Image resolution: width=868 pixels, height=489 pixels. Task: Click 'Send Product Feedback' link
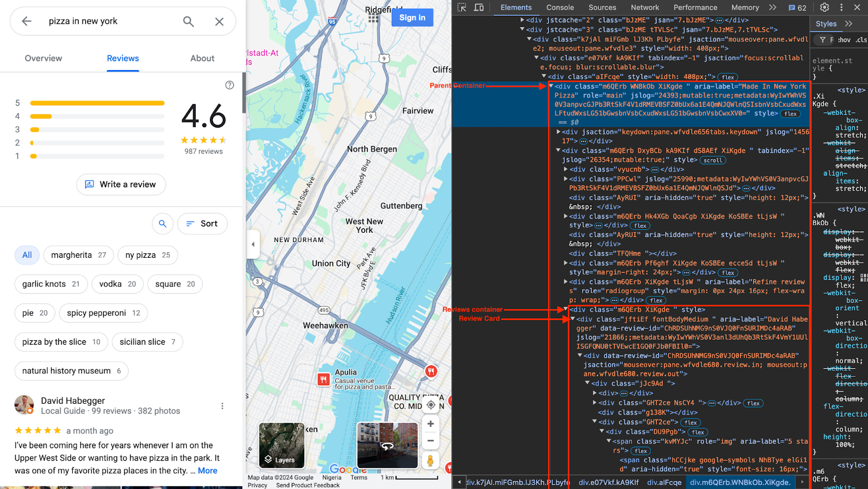[x=308, y=485]
